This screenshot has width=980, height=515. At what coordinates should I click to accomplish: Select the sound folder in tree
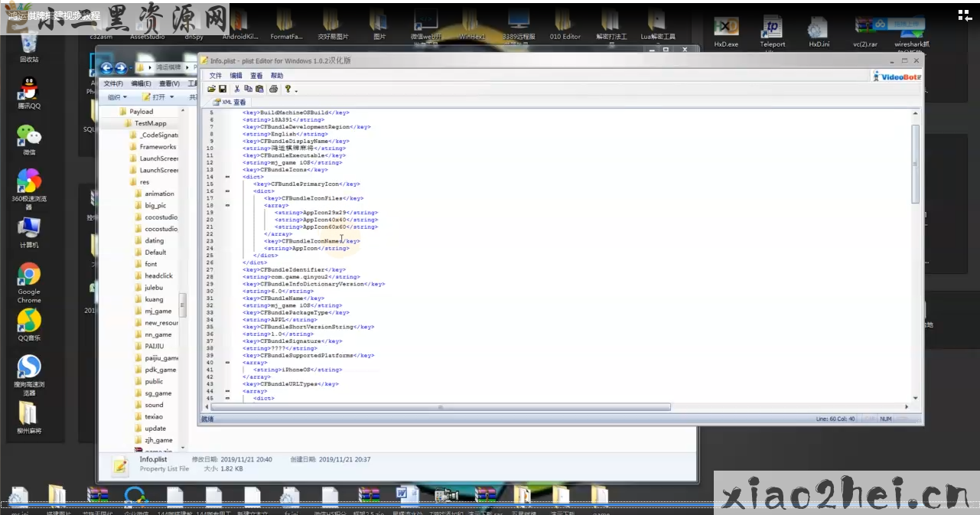pos(148,405)
